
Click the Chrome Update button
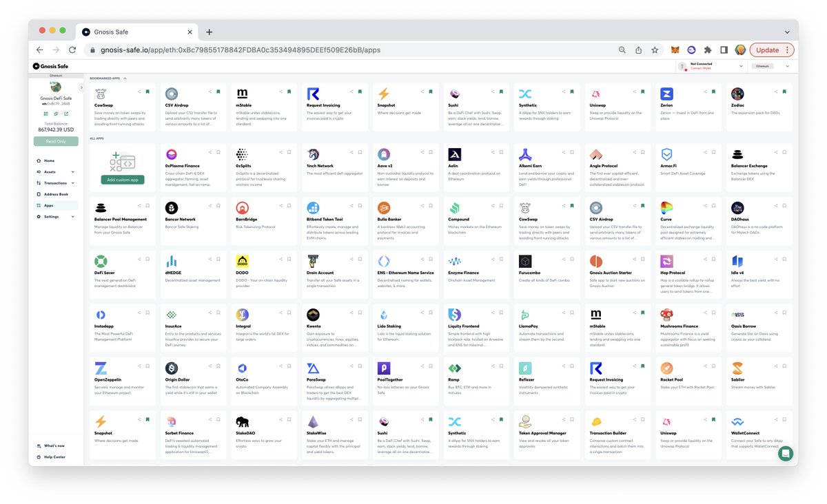pos(772,50)
